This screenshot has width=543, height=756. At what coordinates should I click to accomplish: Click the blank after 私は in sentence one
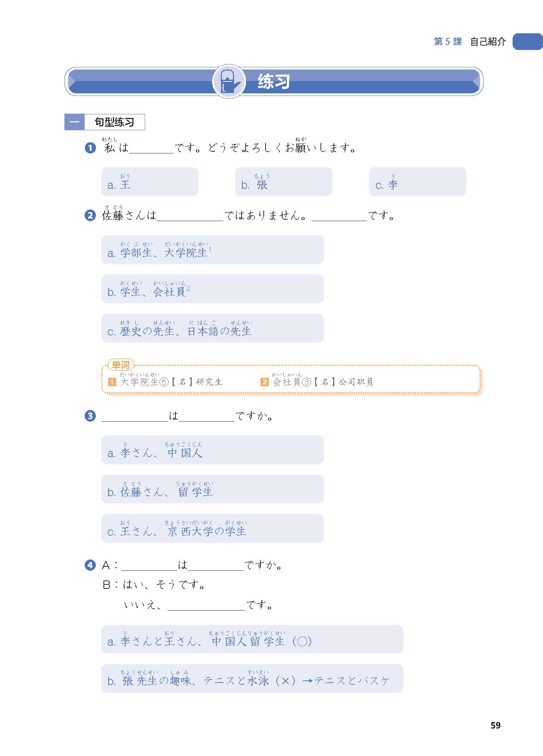tap(151, 149)
